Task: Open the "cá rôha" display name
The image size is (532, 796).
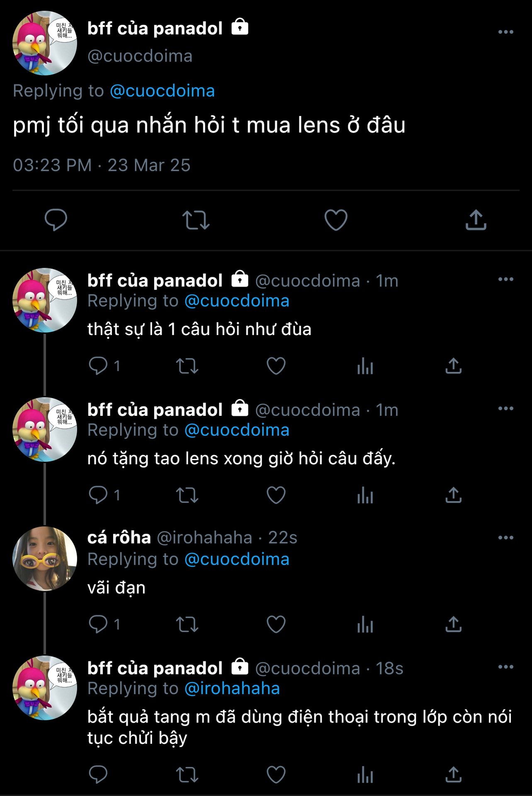Action: click(x=119, y=538)
